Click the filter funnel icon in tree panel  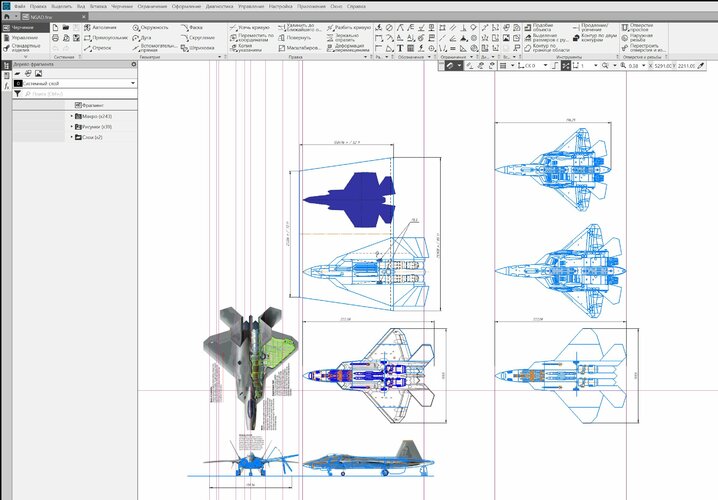17,93
